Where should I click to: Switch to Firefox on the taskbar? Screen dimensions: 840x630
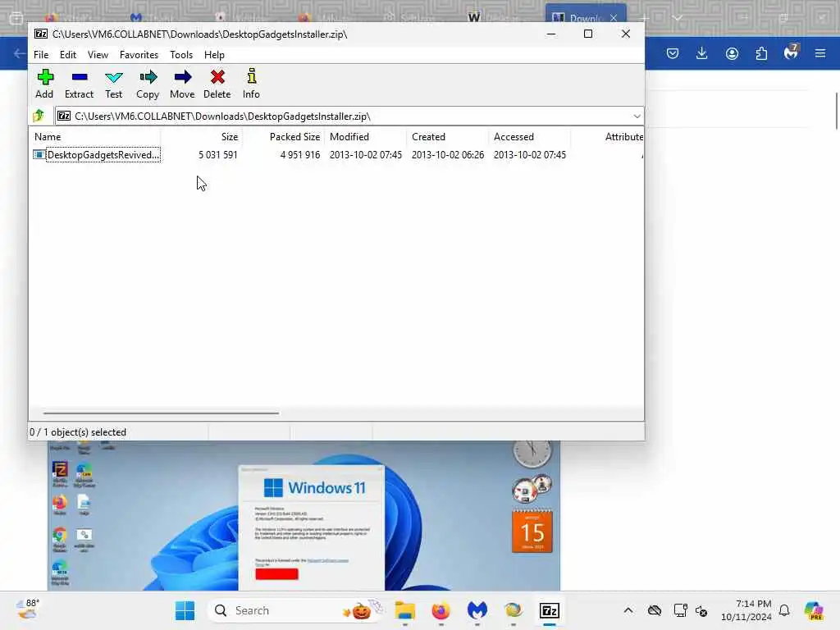tap(441, 610)
